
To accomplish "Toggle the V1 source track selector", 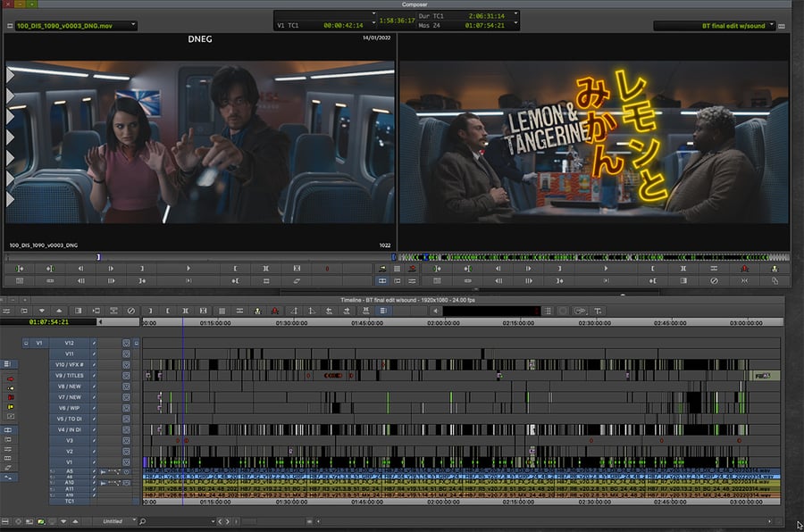I will (x=39, y=343).
